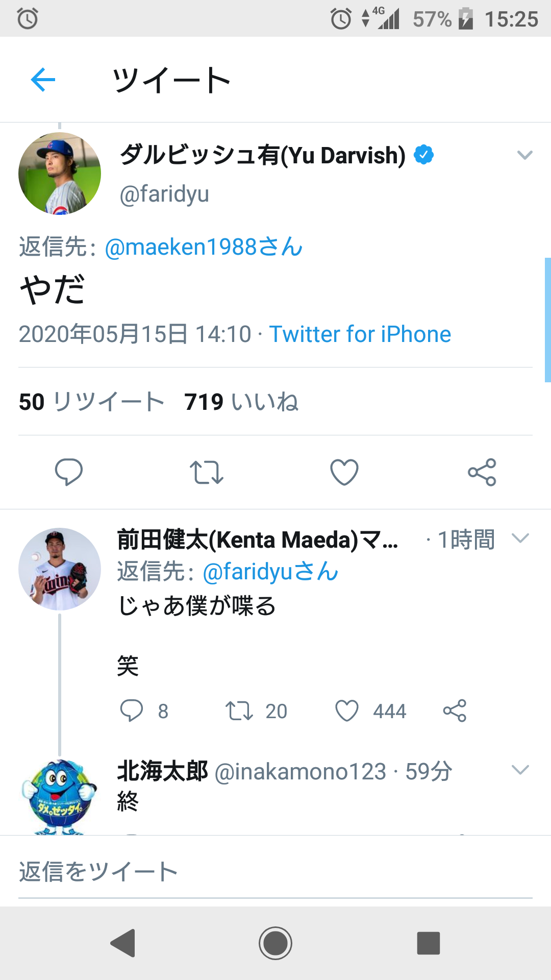Open the @maeken1988 mention link
Screen dimensions: 551x980
(204, 247)
